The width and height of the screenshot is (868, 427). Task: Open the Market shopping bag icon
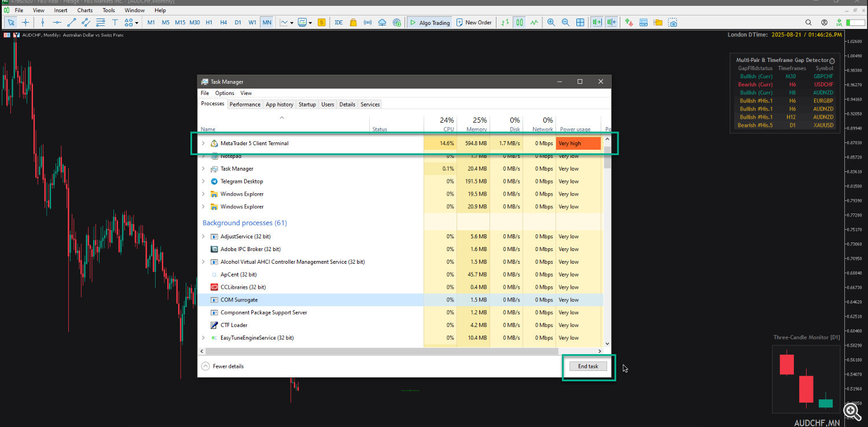click(x=353, y=22)
